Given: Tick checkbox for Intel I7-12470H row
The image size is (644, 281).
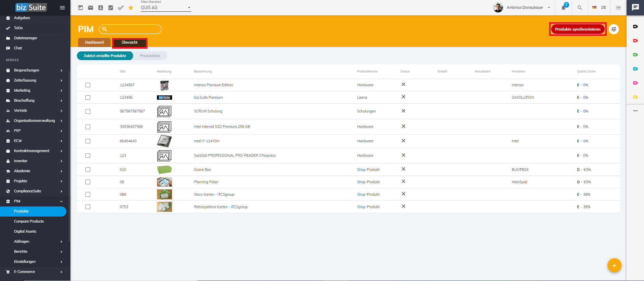Looking at the screenshot, I should click(88, 141).
